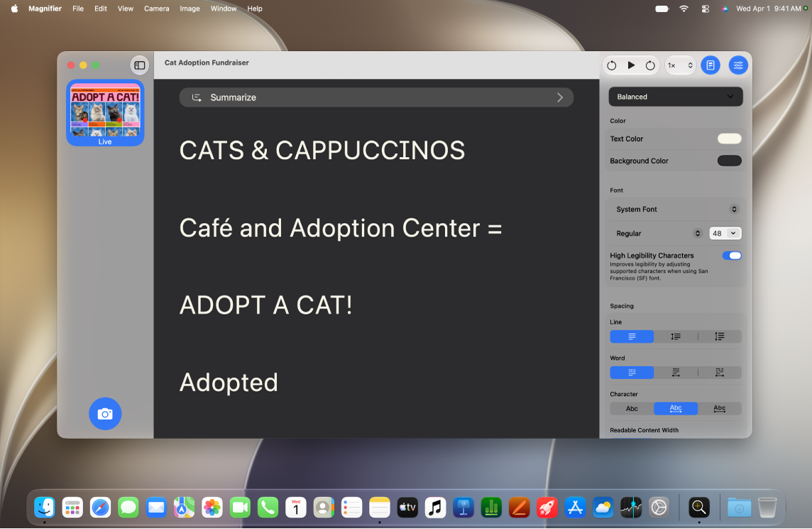Expand the font size 48 combo box
812x529 pixels.
(x=725, y=233)
